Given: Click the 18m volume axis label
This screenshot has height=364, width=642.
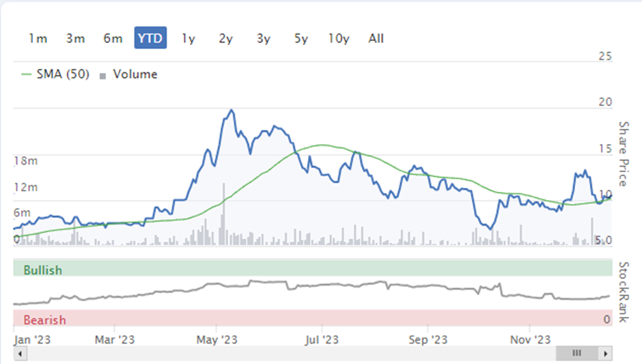Looking at the screenshot, I should [x=26, y=161].
